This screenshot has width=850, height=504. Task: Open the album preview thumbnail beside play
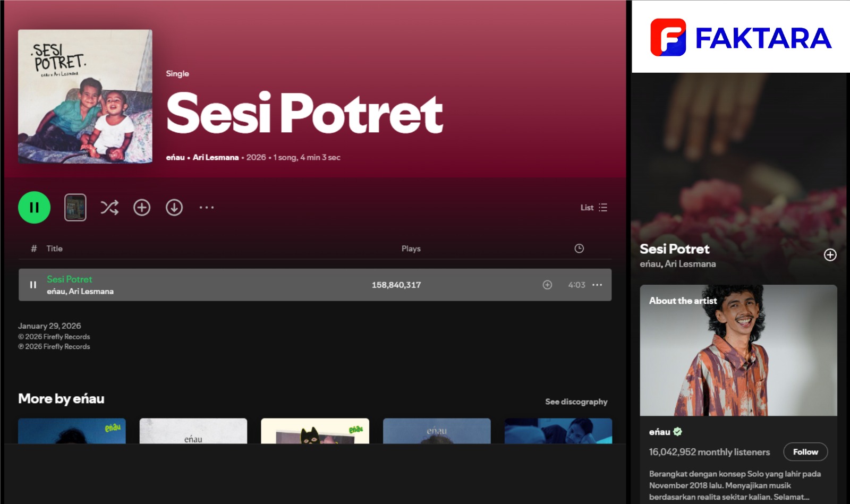(75, 208)
